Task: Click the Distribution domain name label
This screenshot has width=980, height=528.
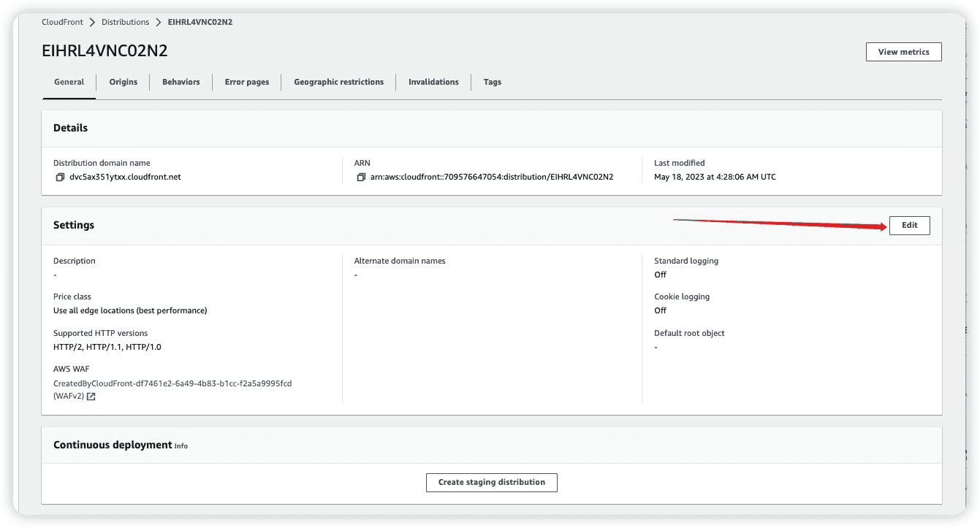Action: point(102,163)
